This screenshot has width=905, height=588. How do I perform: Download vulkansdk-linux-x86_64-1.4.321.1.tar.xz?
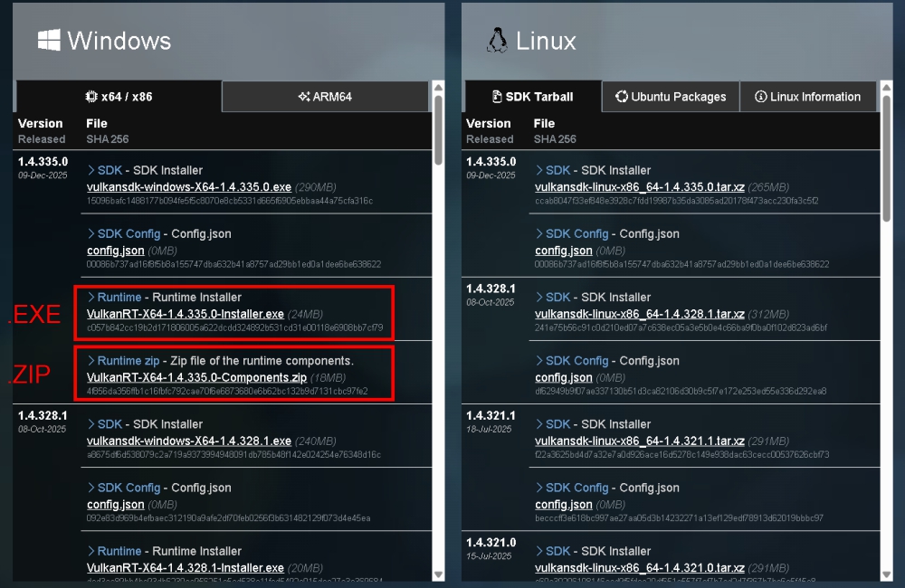tap(639, 441)
